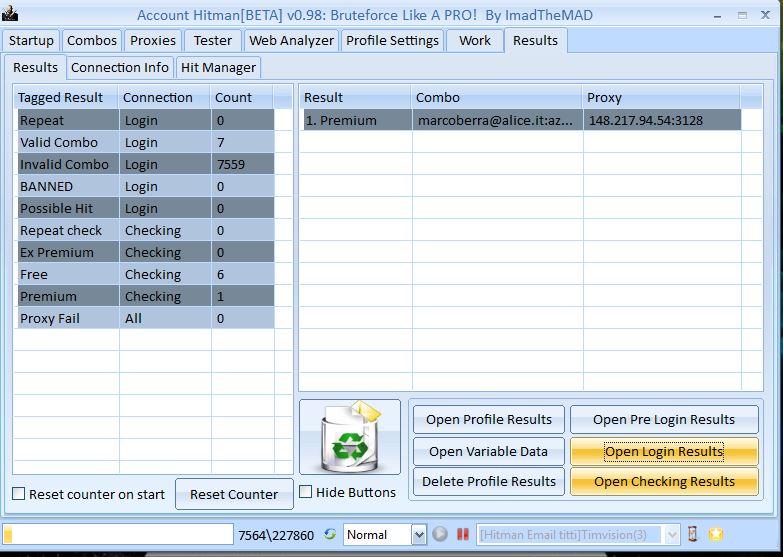Image resolution: width=783 pixels, height=557 pixels.
Task: Select the Valid Combo row
Action: [146, 142]
